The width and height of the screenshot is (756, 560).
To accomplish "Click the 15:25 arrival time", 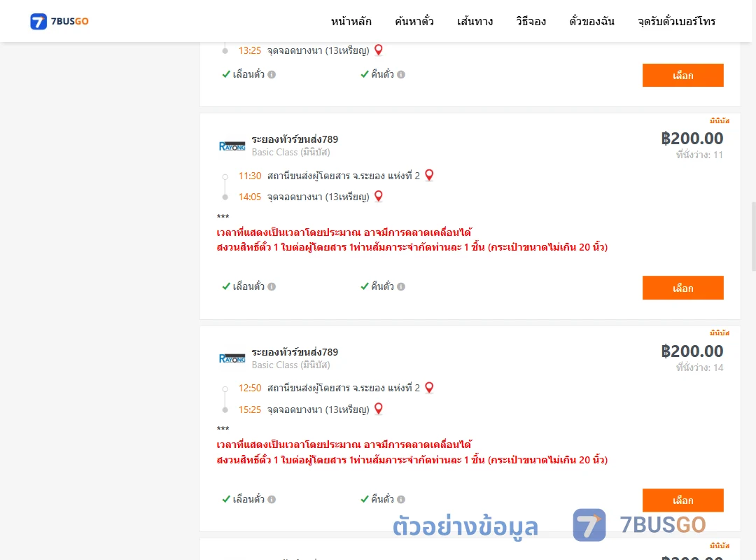I will pos(250,409).
